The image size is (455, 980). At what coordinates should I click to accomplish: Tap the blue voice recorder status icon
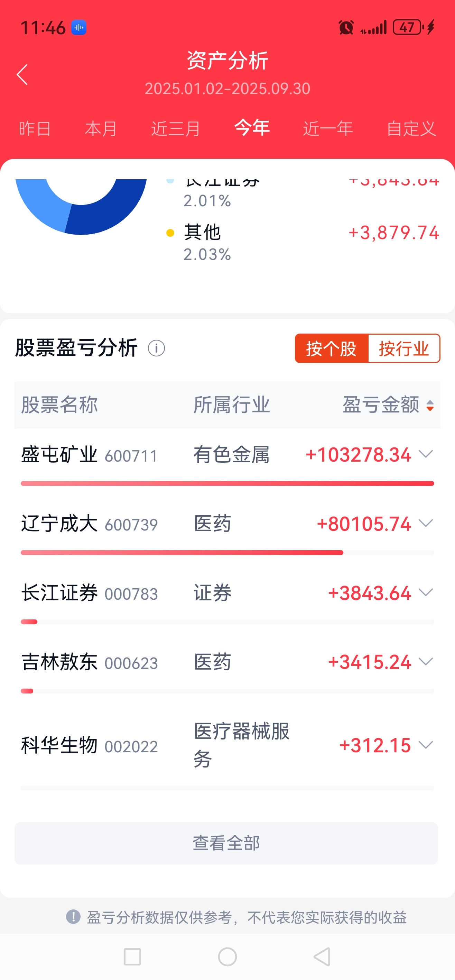[79, 27]
